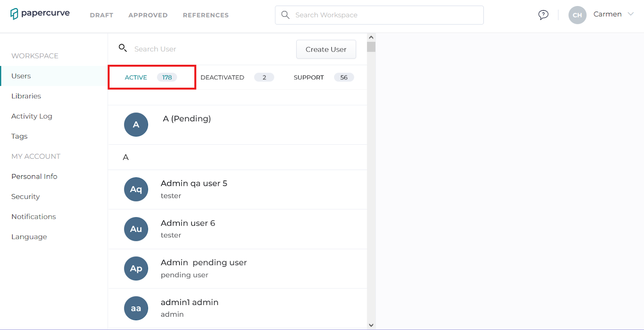Click the user list scrollbar thumb
Screen dimensions: 644x330
[371, 47]
